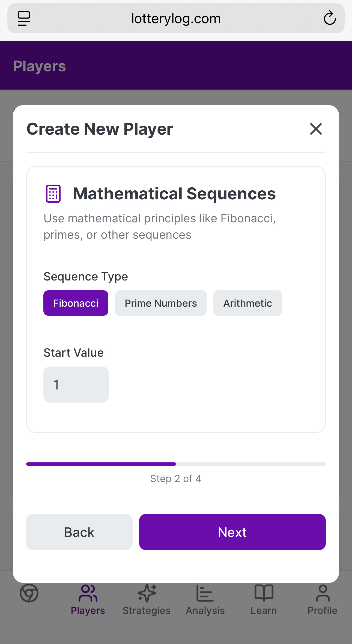Focus the Start Value input field
Viewport: 352px width, 644px height.
(76, 385)
